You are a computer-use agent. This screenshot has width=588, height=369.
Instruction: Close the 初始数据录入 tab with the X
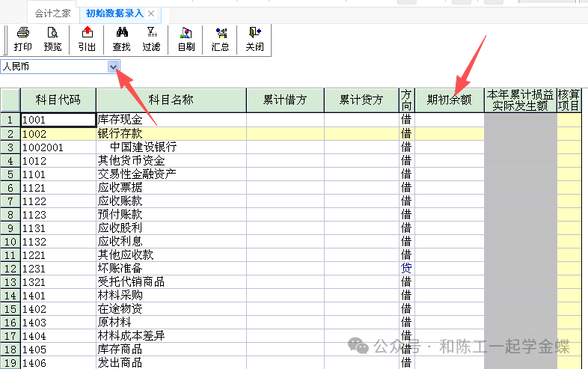151,13
